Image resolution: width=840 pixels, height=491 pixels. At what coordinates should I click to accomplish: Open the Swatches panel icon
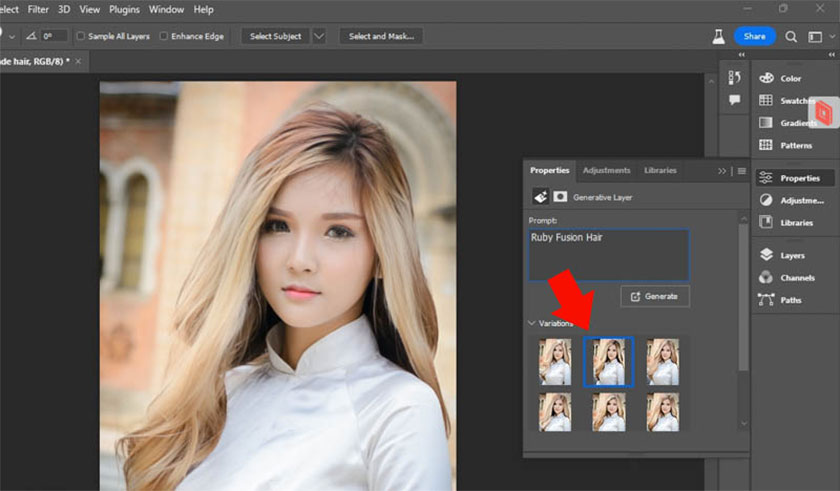pos(765,101)
